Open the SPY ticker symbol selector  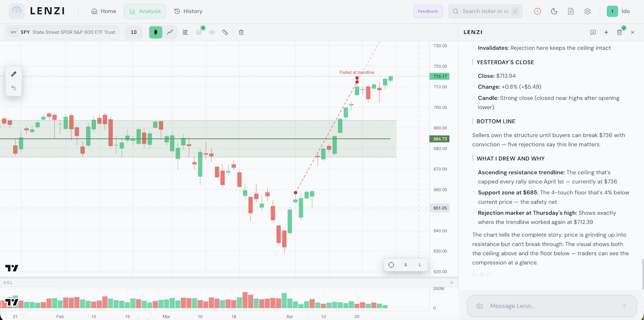tap(62, 32)
